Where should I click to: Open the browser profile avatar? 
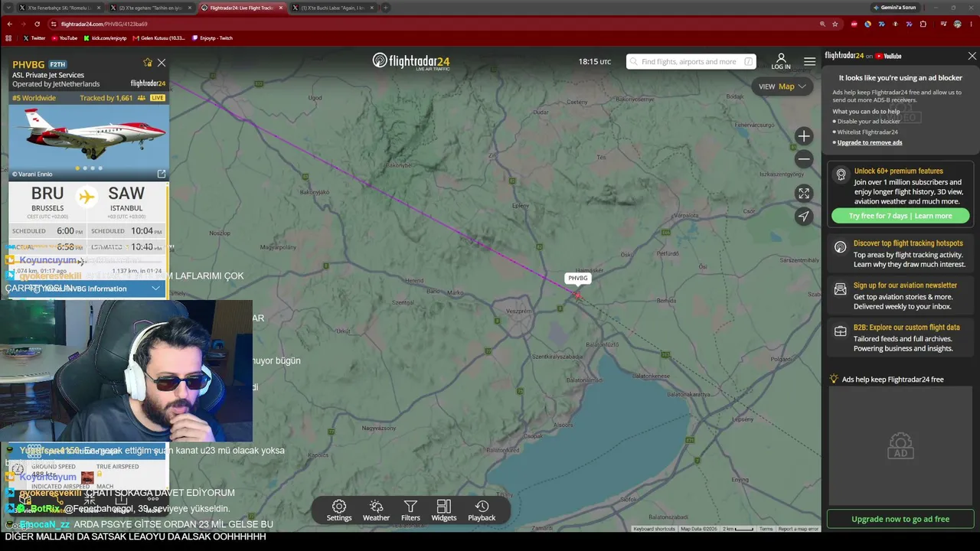coord(957,24)
